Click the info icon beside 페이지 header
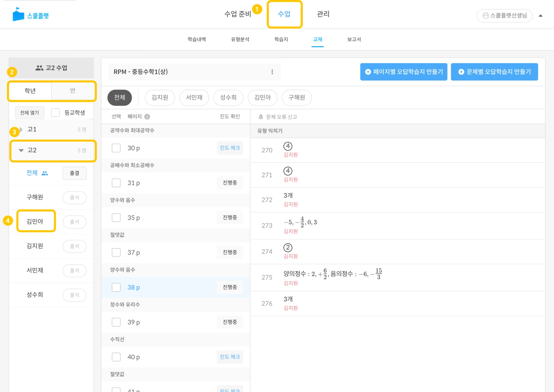 [147, 117]
